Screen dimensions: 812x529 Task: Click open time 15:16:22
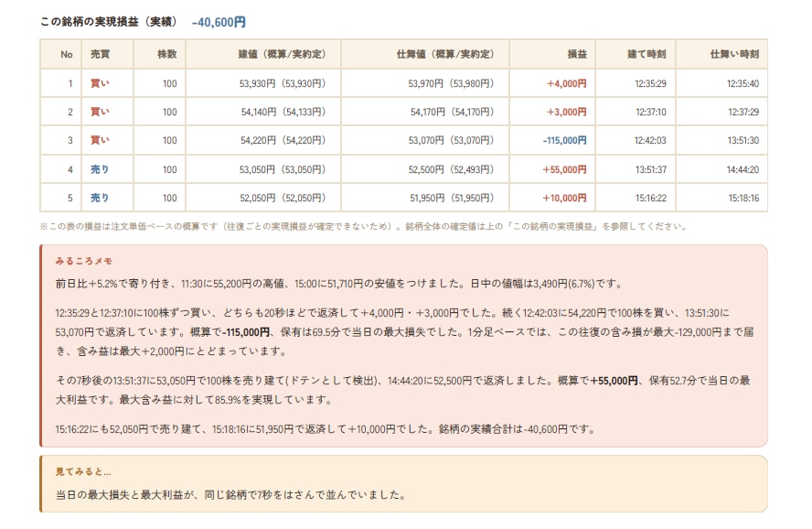[x=650, y=198]
